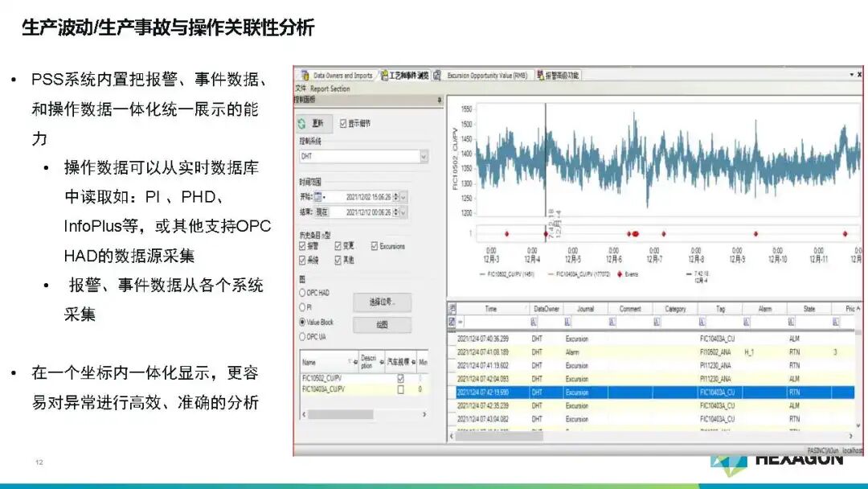Click the end time spinner arrows
868x489 pixels.
point(395,212)
